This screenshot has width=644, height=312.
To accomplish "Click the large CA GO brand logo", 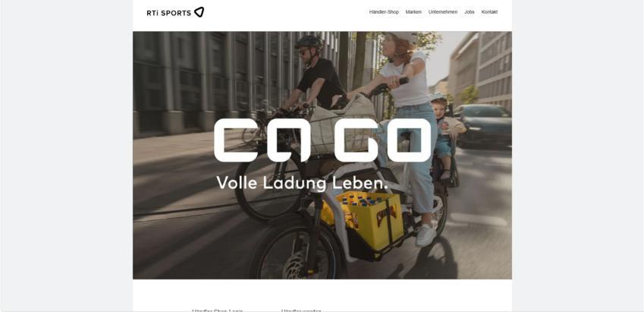I will 323,140.
